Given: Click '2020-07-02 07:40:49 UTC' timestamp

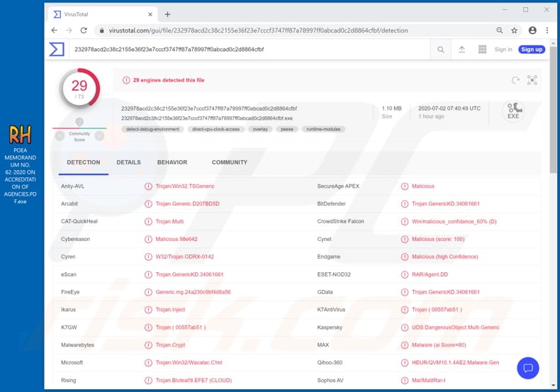Looking at the screenshot, I should (x=449, y=108).
